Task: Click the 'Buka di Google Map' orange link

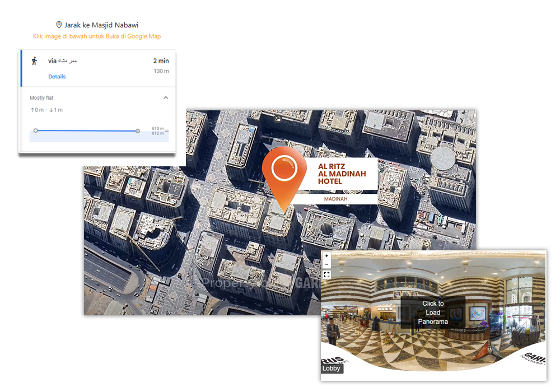Action: [97, 36]
